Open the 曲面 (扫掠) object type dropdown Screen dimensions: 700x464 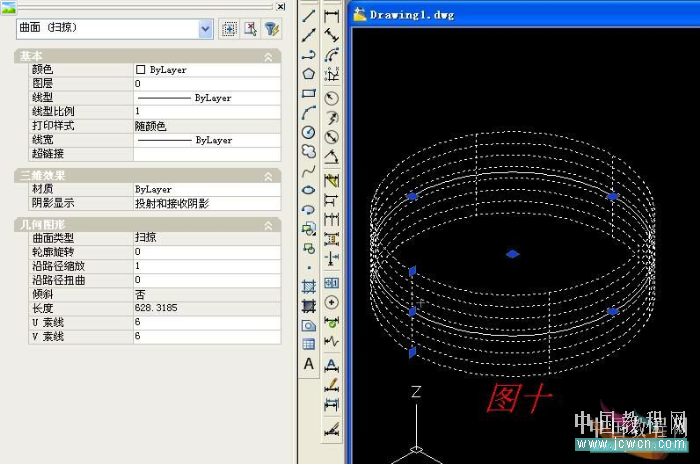[x=206, y=29]
